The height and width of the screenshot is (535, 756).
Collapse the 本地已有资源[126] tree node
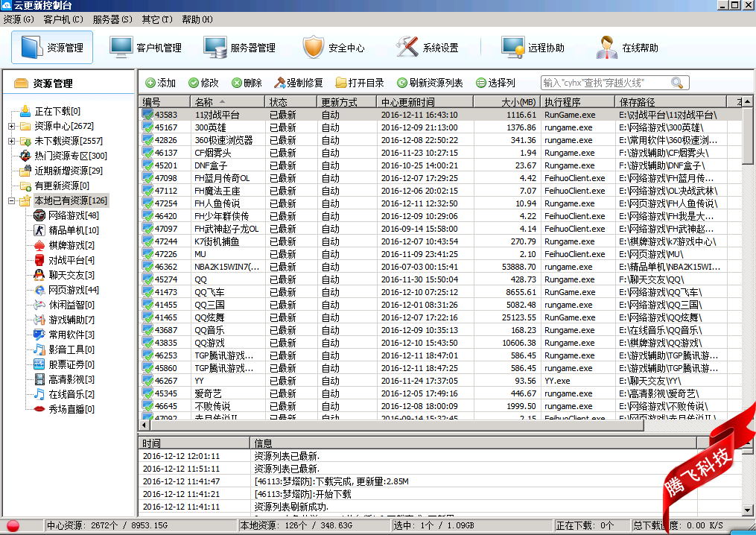point(12,200)
